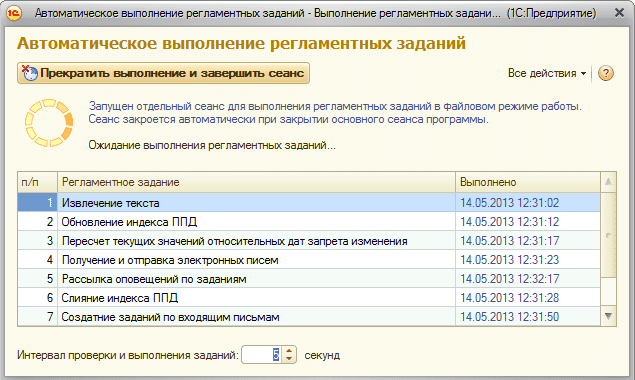
Task: Click row number 1 cell
Action: click(37, 203)
